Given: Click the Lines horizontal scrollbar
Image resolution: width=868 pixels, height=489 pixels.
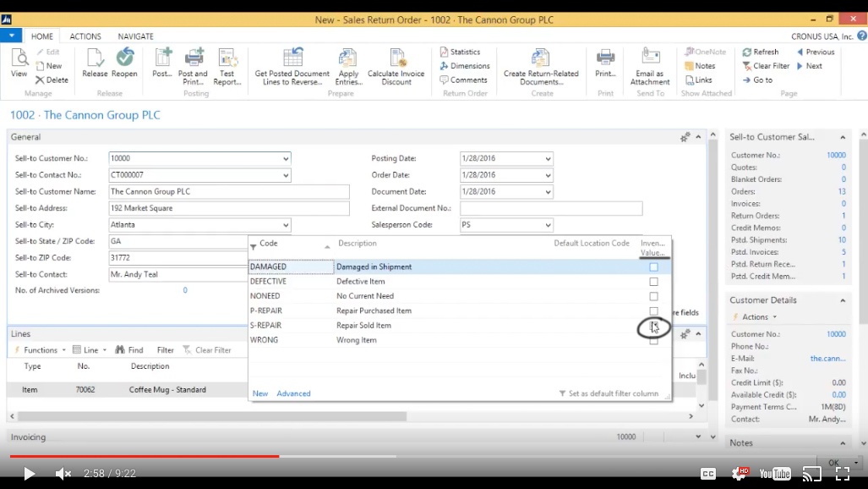Looking at the screenshot, I should [x=213, y=415].
